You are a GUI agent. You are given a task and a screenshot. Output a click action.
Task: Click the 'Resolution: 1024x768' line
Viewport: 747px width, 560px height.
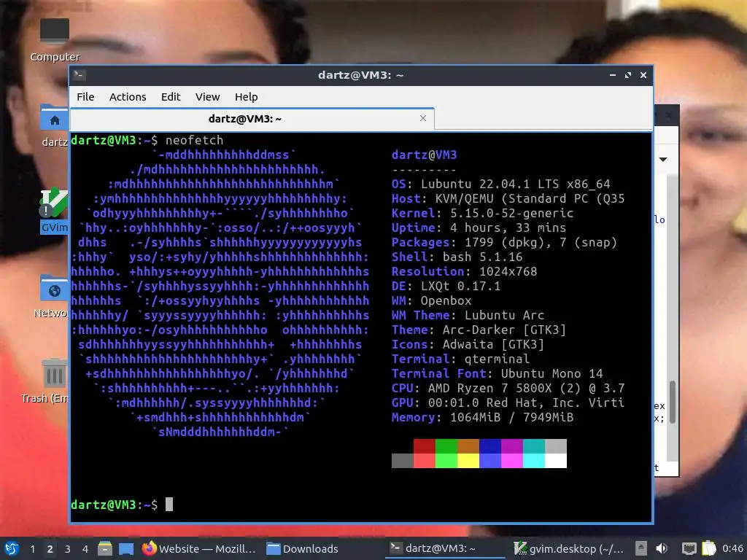click(x=465, y=271)
